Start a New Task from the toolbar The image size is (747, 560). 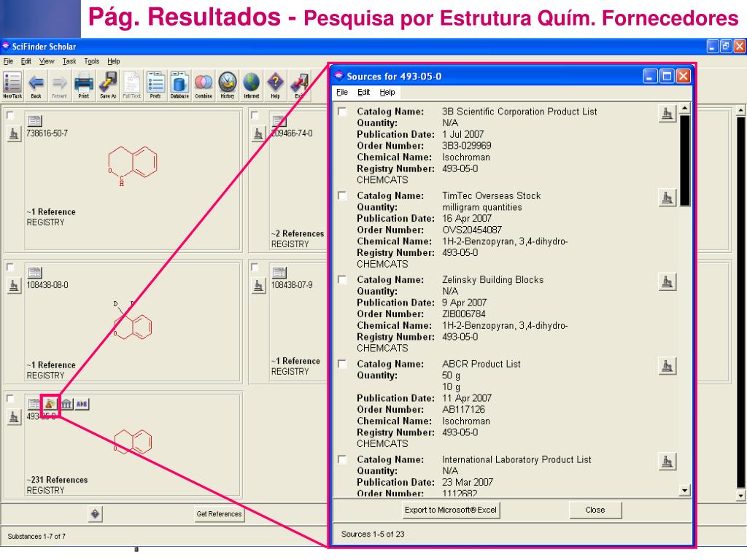12,85
